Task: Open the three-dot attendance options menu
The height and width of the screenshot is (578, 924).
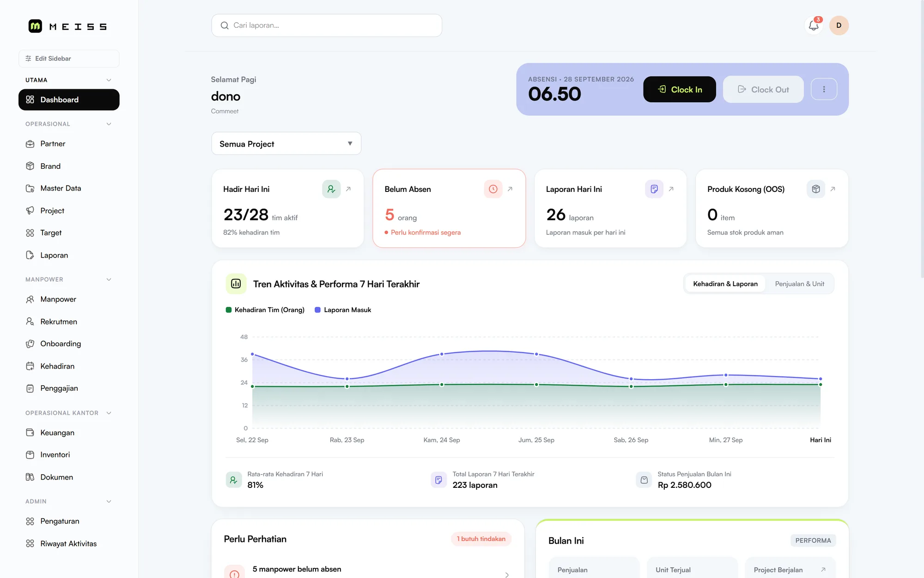Action: pos(824,89)
